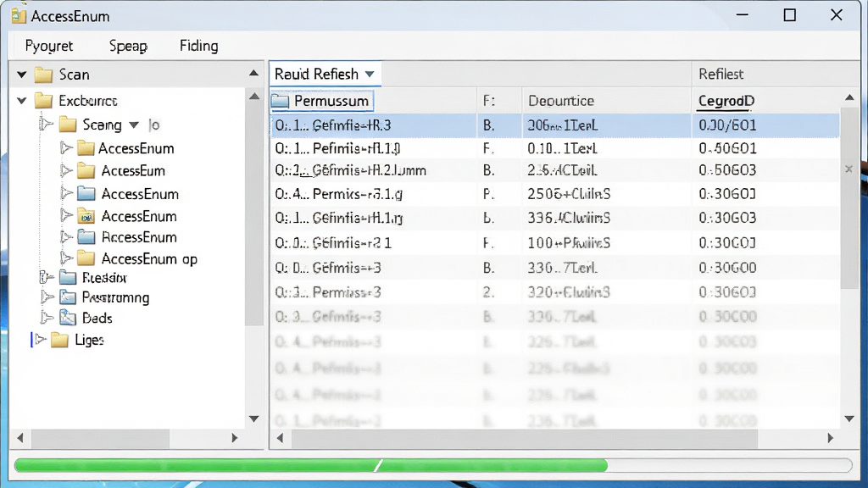Select the Pefimiis-rR.1.0 row

[x=554, y=148]
